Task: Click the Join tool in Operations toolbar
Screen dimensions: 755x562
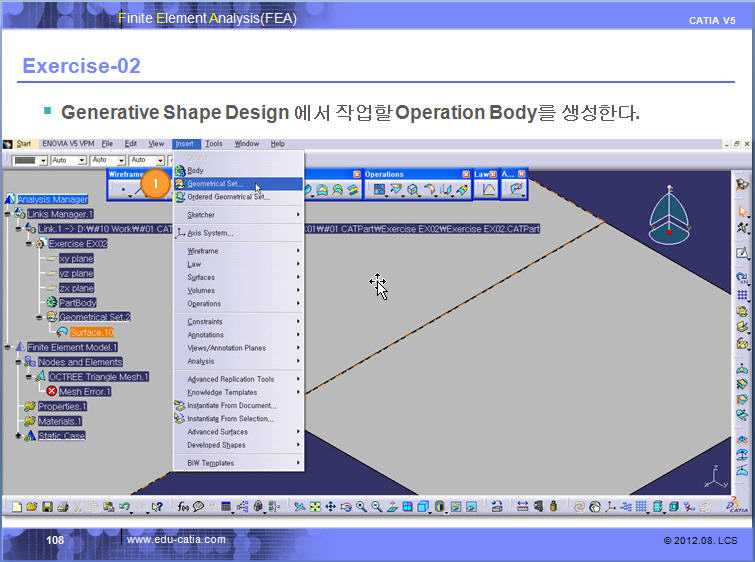Action: point(379,190)
